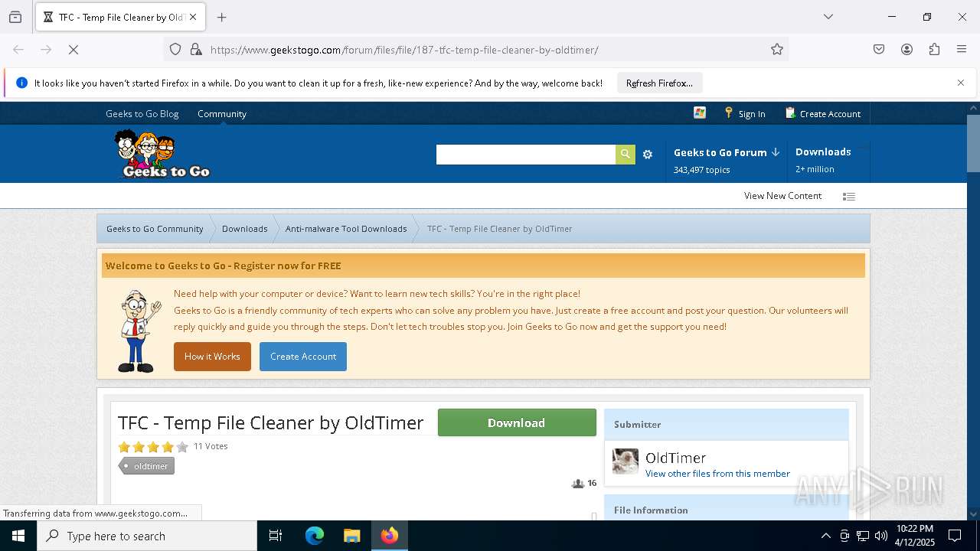The width and height of the screenshot is (980, 551).
Task: Go back to previous page
Action: point(18,50)
